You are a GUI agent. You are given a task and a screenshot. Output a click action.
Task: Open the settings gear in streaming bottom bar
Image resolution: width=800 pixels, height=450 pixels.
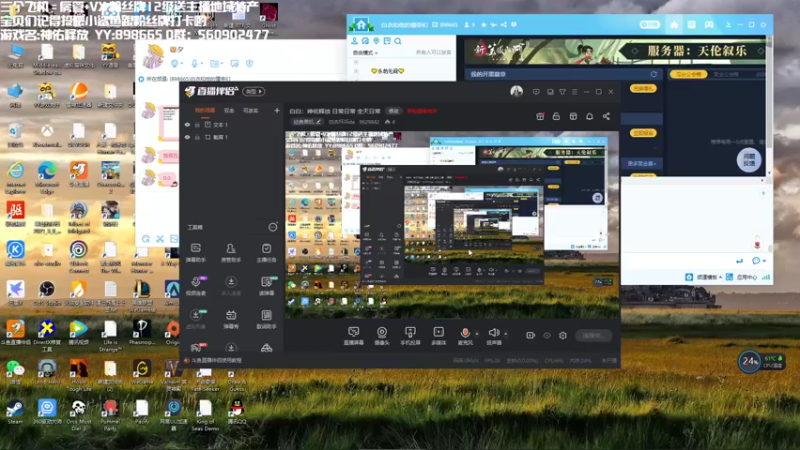click(563, 335)
